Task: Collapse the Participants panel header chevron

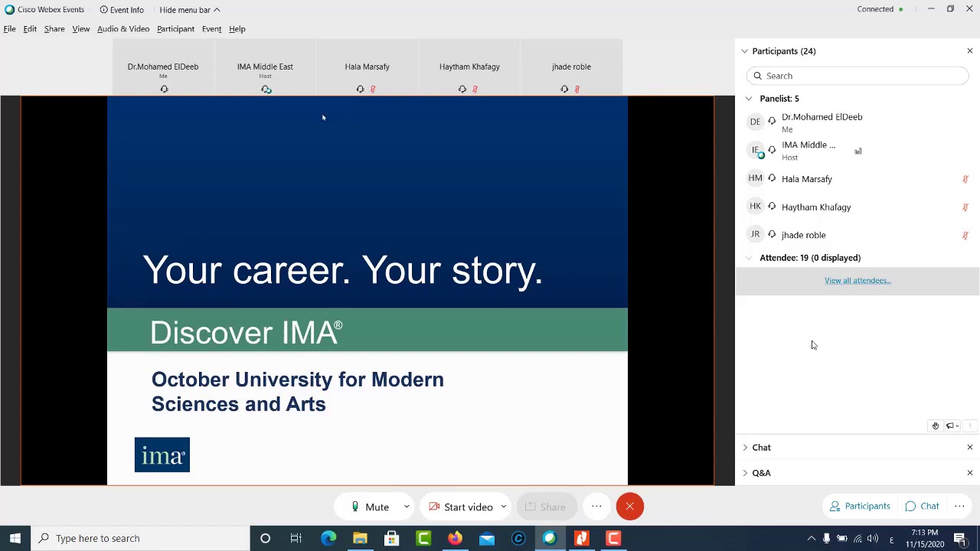Action: [x=744, y=51]
